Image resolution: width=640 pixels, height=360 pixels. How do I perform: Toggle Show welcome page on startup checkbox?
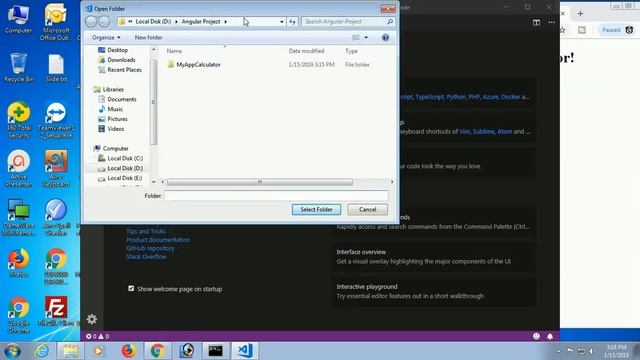click(x=131, y=289)
